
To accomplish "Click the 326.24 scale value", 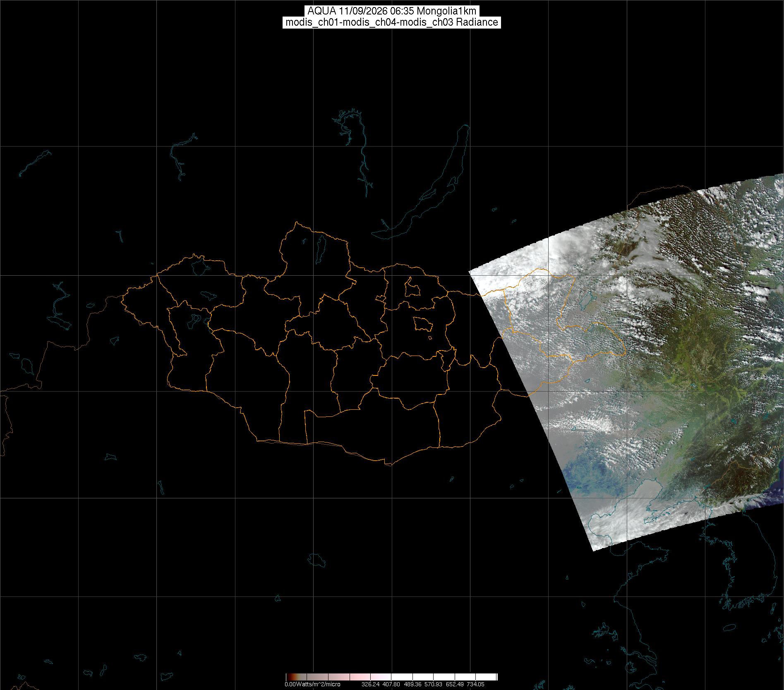I will (x=370, y=685).
